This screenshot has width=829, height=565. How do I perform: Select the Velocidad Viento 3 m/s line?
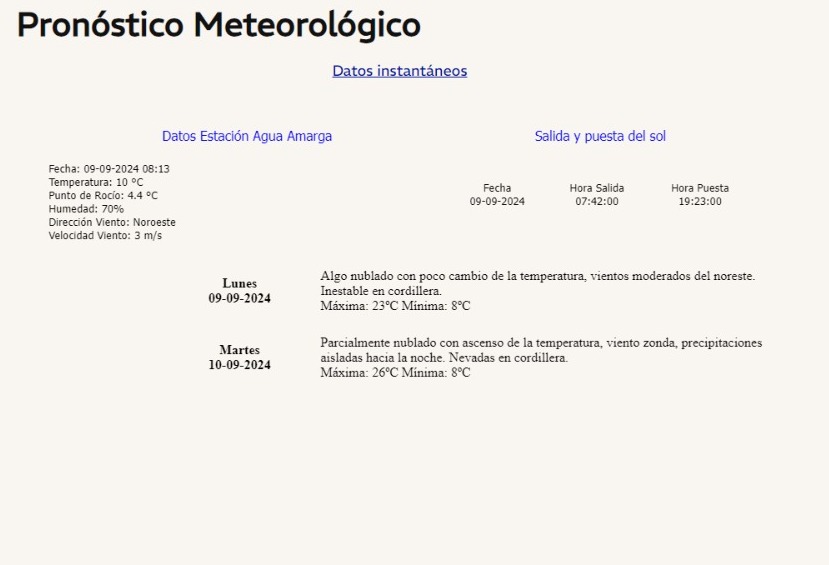pyautogui.click(x=105, y=236)
